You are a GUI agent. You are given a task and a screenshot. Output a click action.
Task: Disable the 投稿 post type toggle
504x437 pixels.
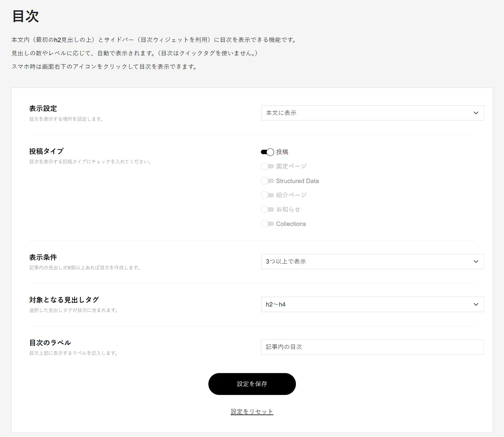267,152
